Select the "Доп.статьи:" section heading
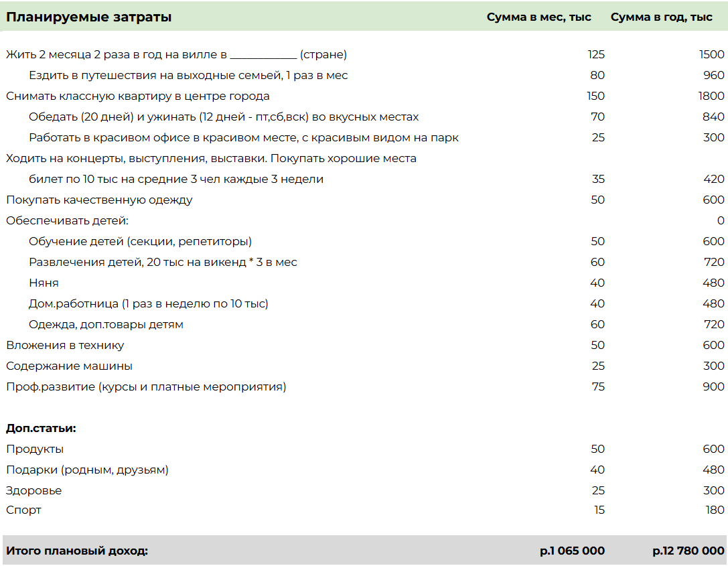Screen dimensions: 728x566 point(41,428)
